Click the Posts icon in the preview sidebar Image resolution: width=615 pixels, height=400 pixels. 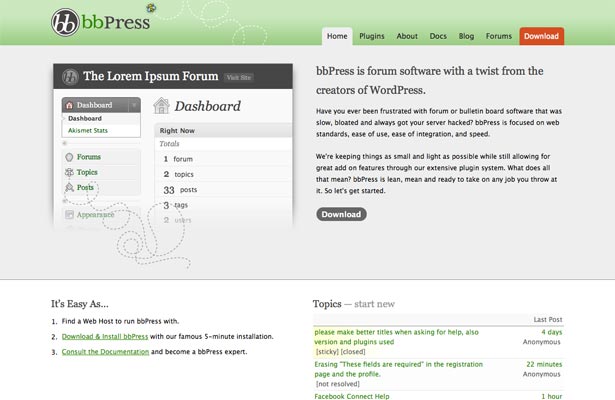point(69,187)
